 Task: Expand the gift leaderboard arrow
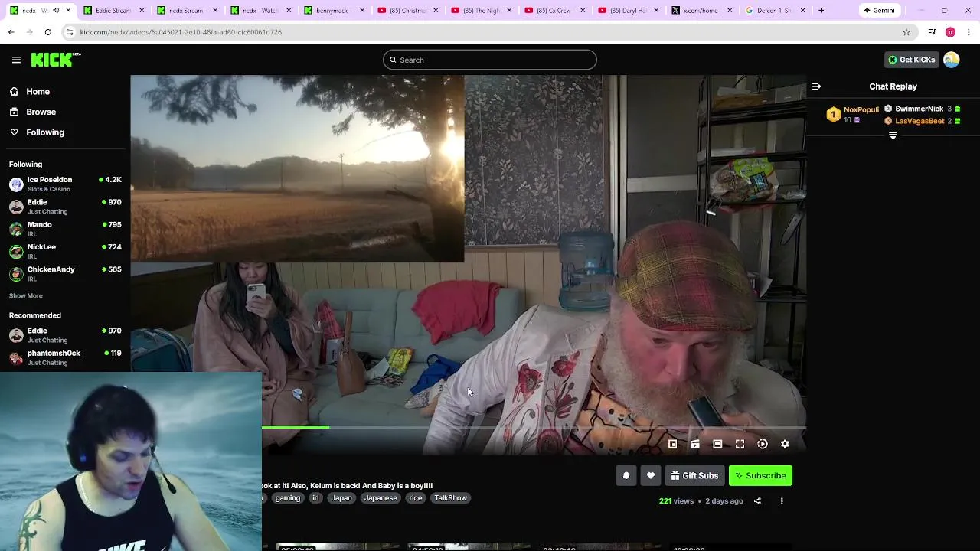893,135
